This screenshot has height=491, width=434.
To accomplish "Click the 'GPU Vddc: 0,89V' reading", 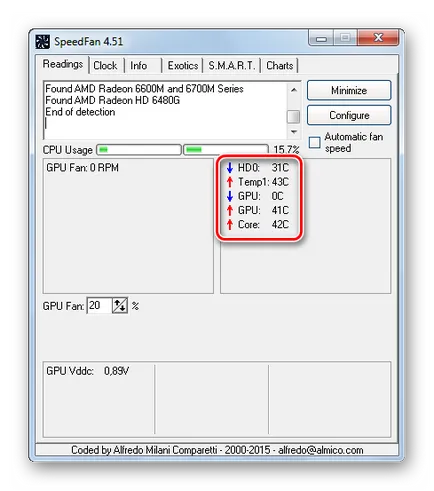I will coord(87,371).
